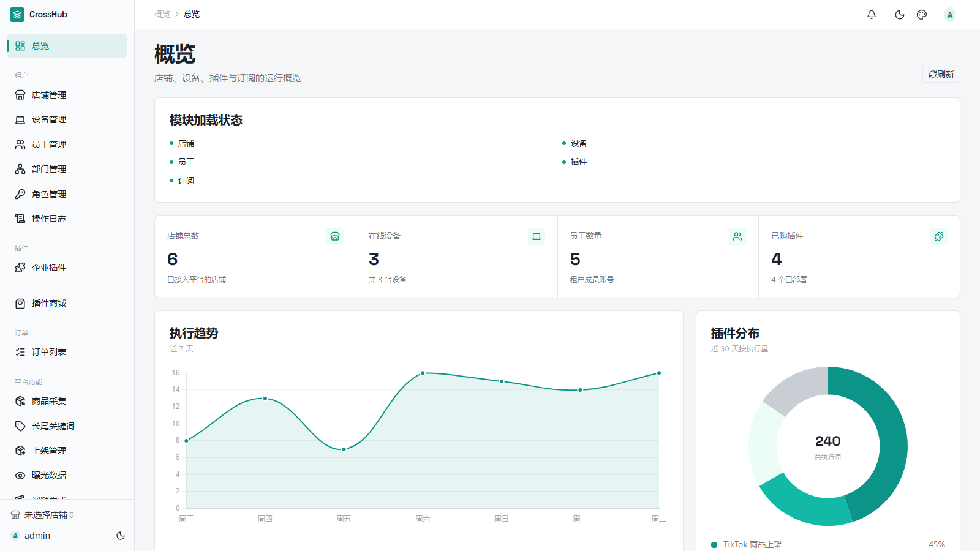The width and height of the screenshot is (980, 551).
Task: Click the 总览 breadcrumb item
Action: click(192, 14)
